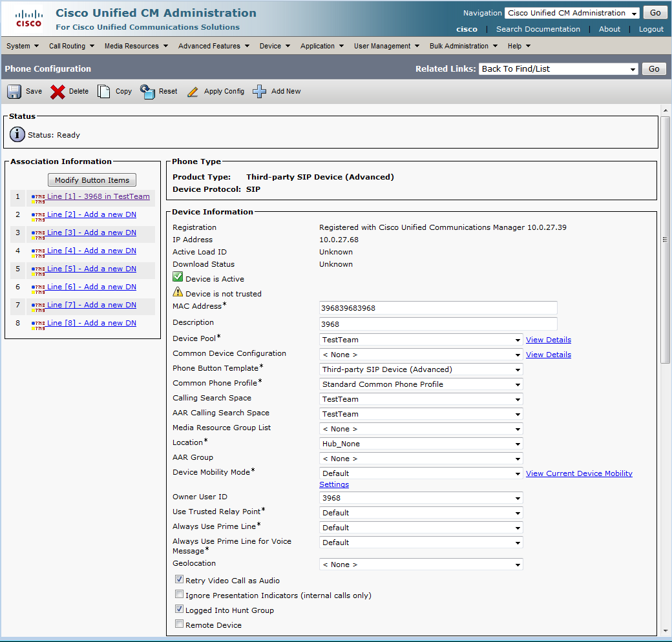The image size is (672, 642).
Task: Click the Cisco logo
Action: (x=28, y=19)
